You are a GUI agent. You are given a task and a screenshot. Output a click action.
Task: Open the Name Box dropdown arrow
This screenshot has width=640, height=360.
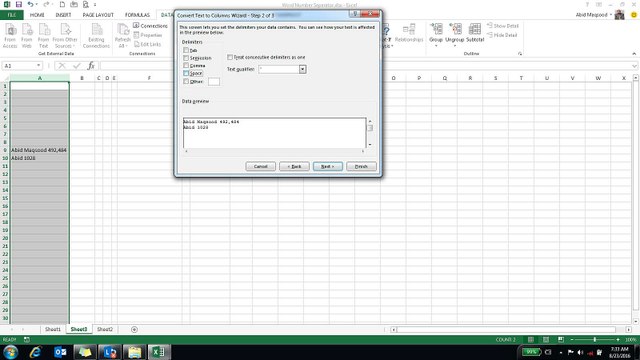point(38,66)
